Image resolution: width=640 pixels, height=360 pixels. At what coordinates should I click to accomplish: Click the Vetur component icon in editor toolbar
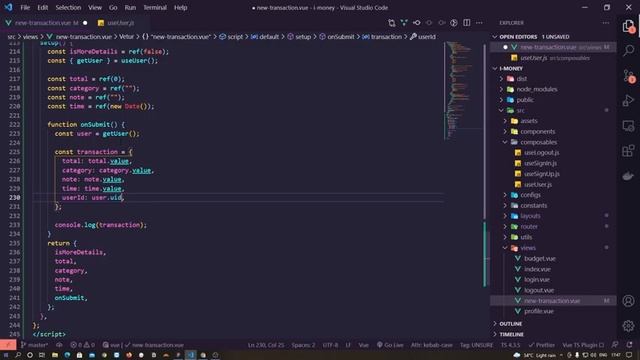(404, 23)
